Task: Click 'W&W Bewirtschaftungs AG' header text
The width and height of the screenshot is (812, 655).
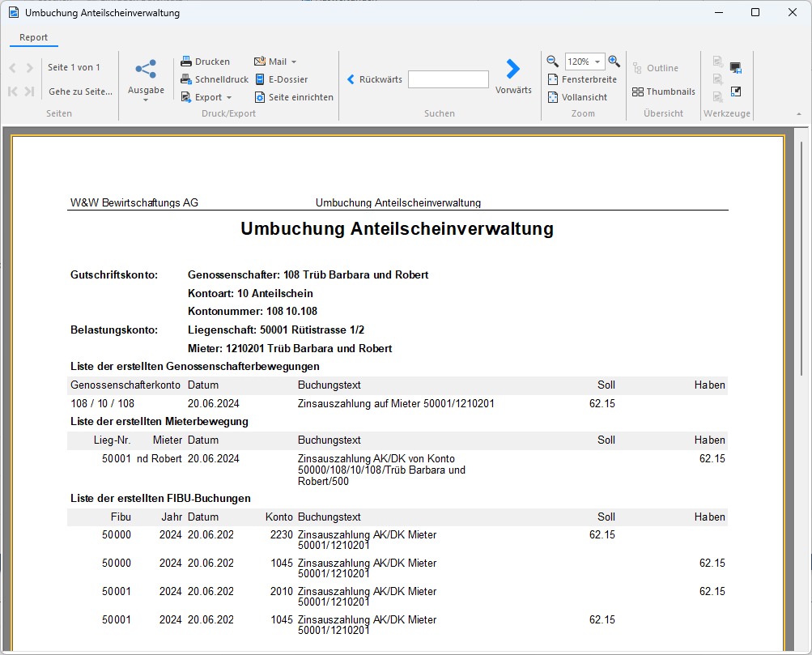Action: (134, 202)
